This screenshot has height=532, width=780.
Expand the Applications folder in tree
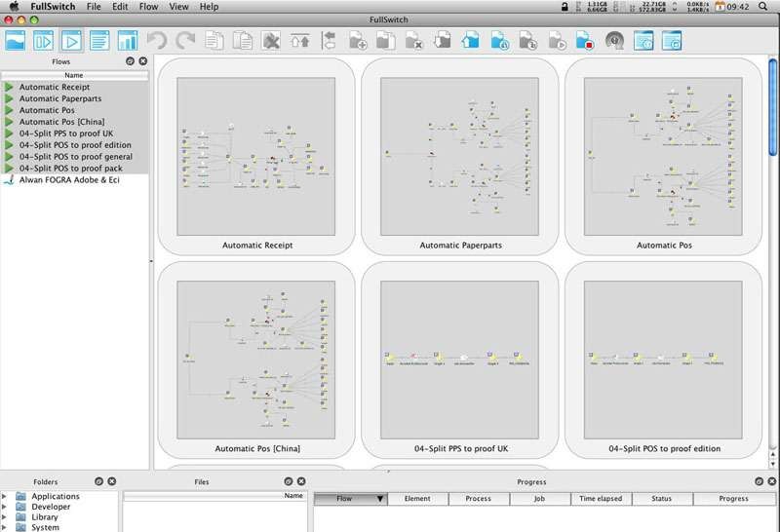[5, 497]
